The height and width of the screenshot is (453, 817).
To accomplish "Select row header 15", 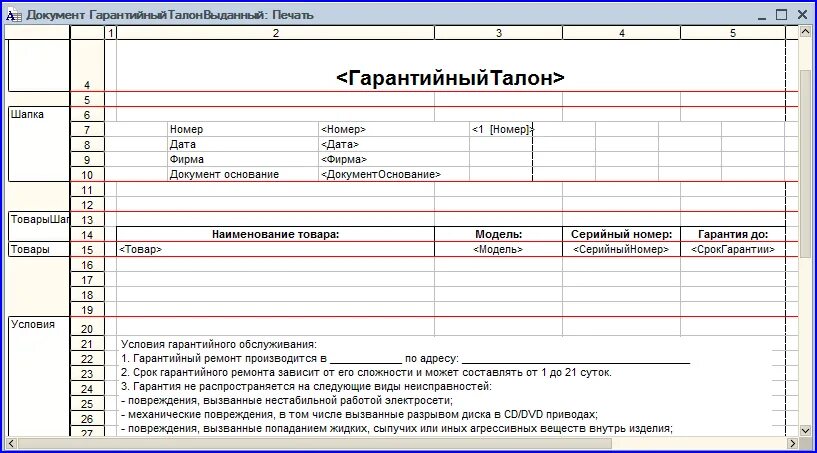I will [x=87, y=250].
